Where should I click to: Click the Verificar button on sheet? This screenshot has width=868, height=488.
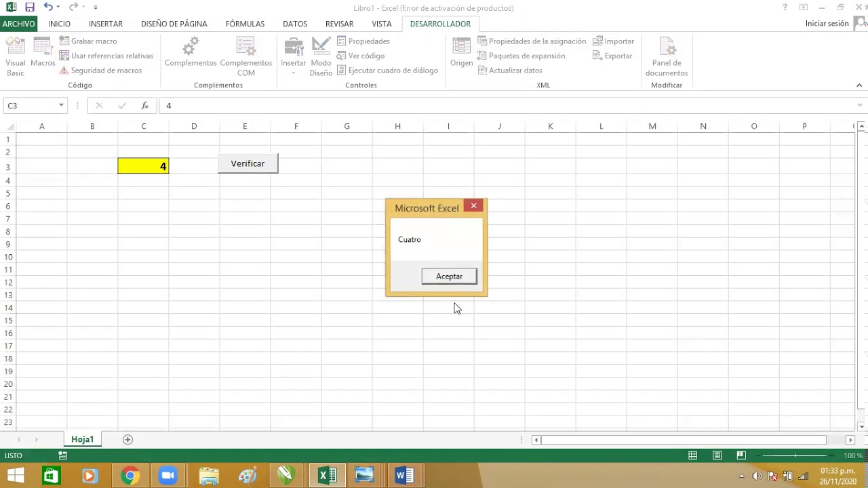[248, 163]
